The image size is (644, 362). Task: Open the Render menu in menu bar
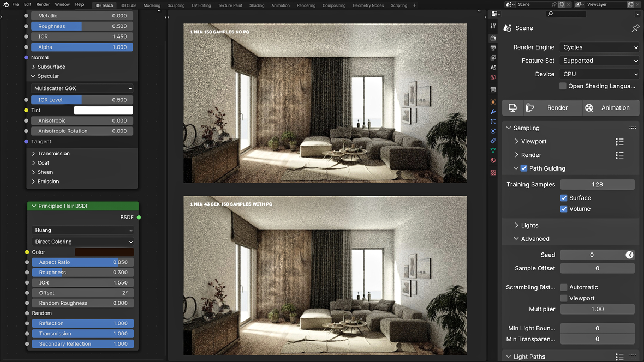[43, 4]
